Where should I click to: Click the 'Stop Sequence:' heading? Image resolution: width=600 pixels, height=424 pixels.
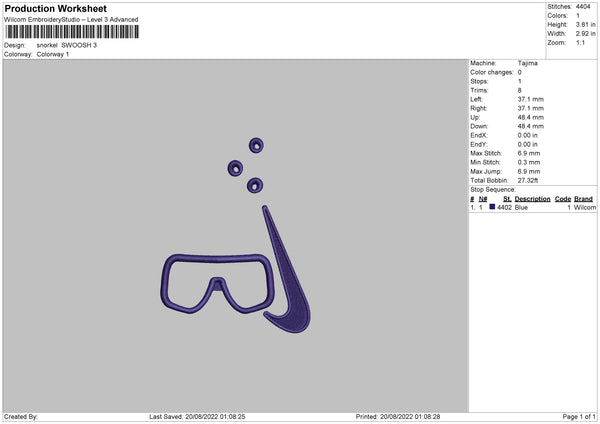(x=493, y=189)
